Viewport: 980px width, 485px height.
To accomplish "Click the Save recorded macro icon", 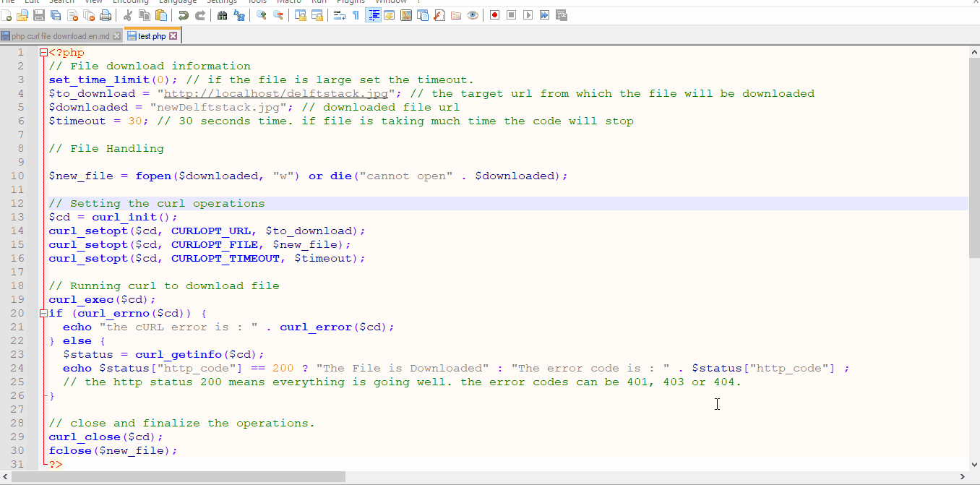I will pyautogui.click(x=562, y=15).
